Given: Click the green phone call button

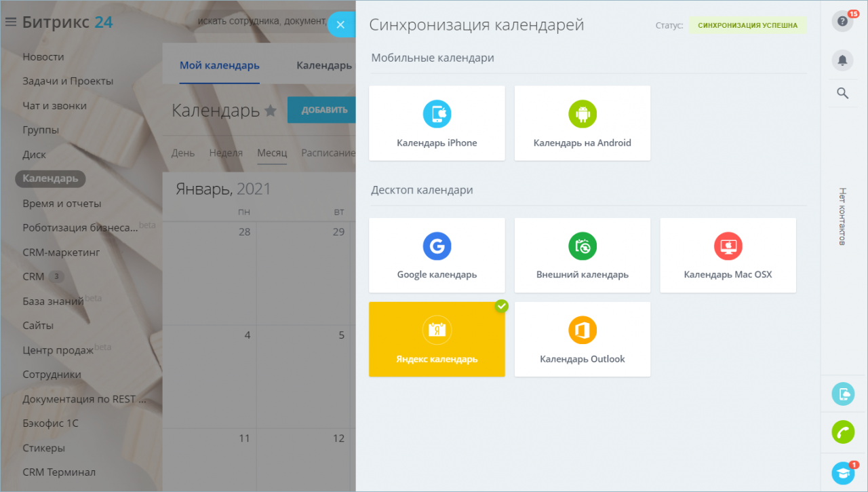Looking at the screenshot, I should [843, 432].
